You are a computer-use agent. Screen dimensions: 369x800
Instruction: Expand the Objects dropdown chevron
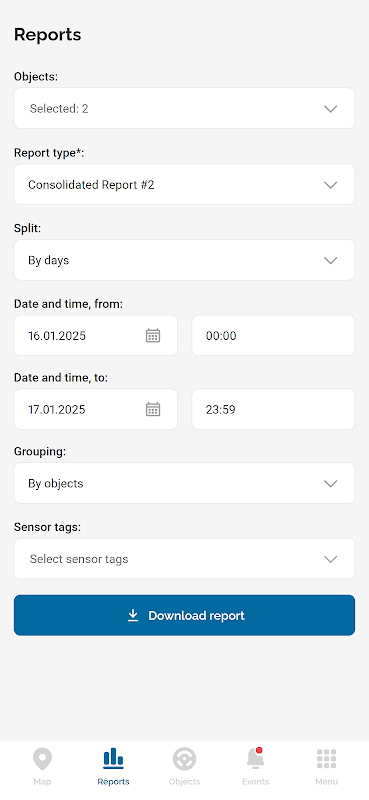tap(331, 109)
